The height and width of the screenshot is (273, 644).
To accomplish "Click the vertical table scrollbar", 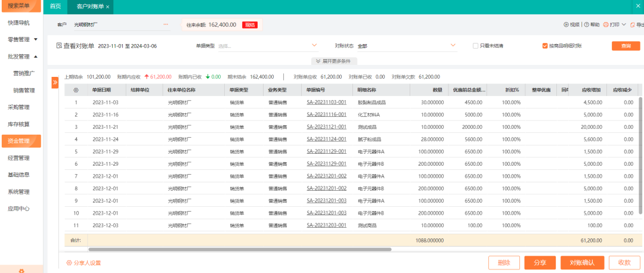I will (x=640, y=155).
